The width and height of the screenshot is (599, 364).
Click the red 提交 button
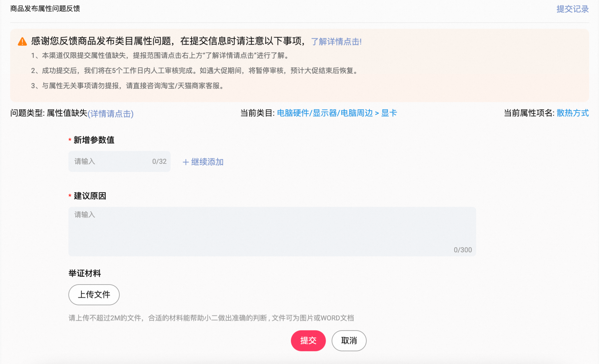click(308, 340)
